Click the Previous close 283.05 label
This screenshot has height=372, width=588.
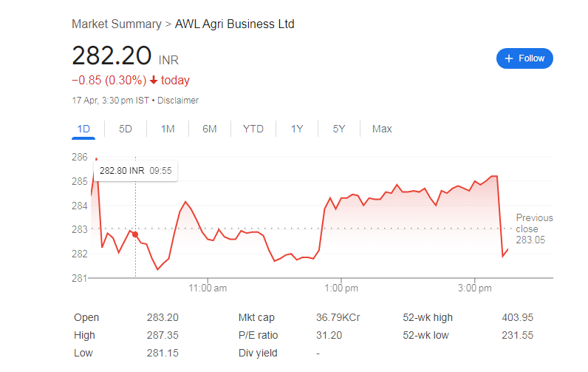[534, 229]
